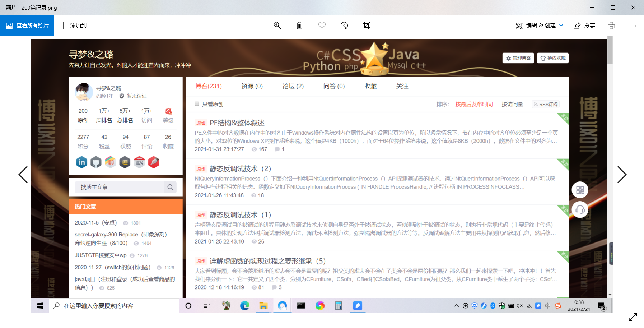This screenshot has width=644, height=328.
Task: Toggle the heart favorite icon in the toolbar
Action: (322, 26)
